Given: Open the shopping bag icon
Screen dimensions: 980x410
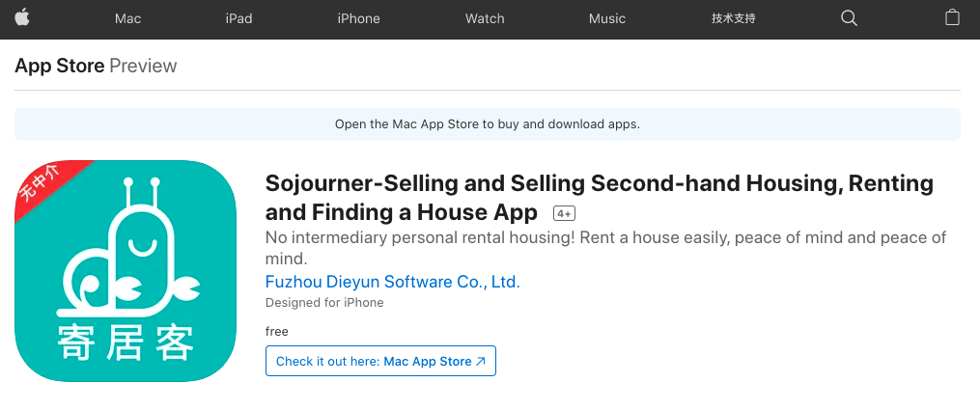Looking at the screenshot, I should [x=952, y=18].
